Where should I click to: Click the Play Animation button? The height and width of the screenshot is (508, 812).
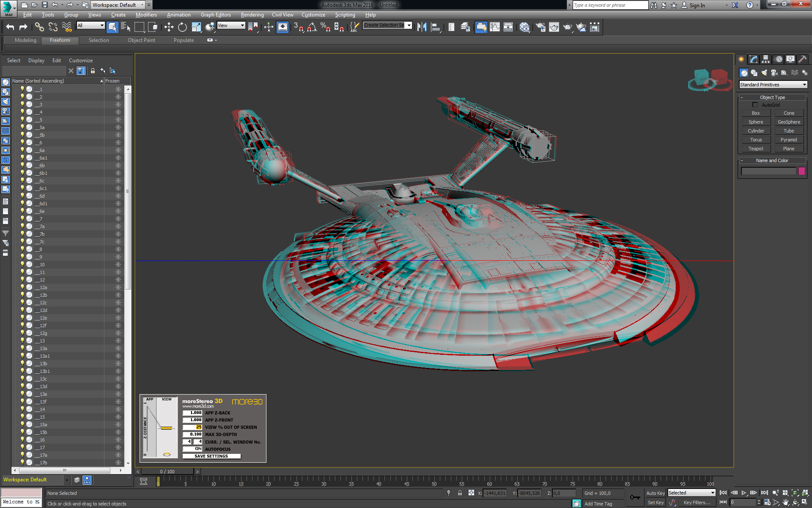(x=744, y=493)
